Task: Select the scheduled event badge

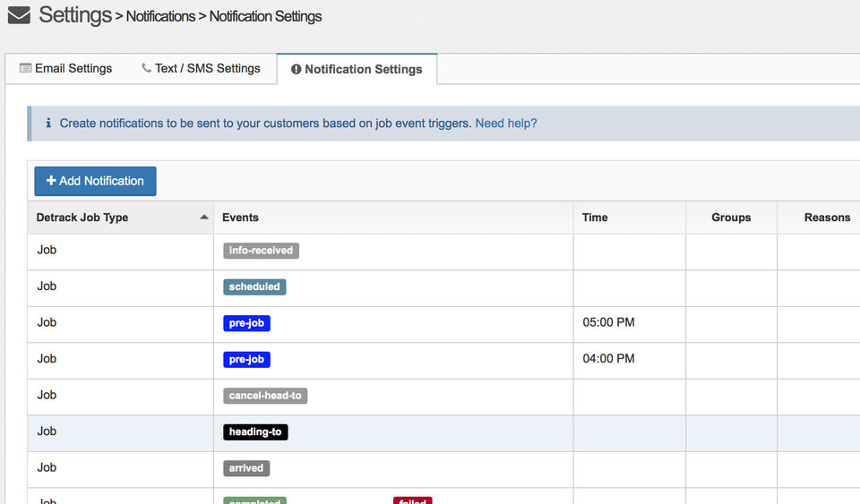Action: tap(254, 286)
